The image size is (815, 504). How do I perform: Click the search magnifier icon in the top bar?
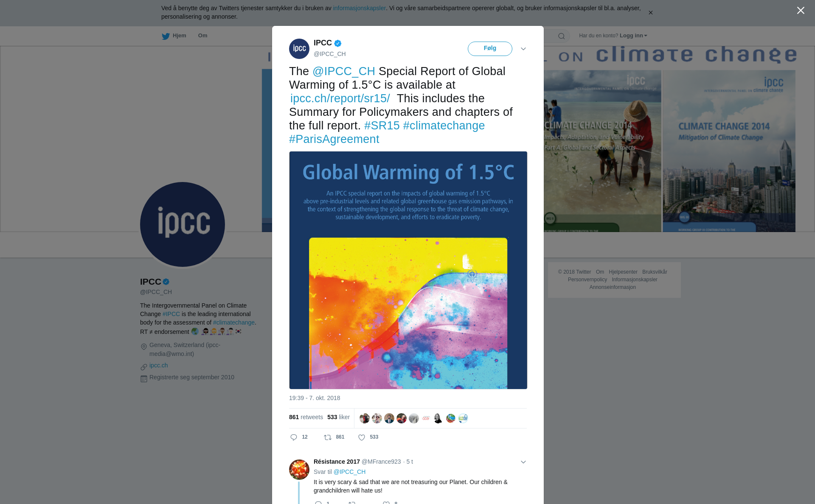[x=562, y=36]
